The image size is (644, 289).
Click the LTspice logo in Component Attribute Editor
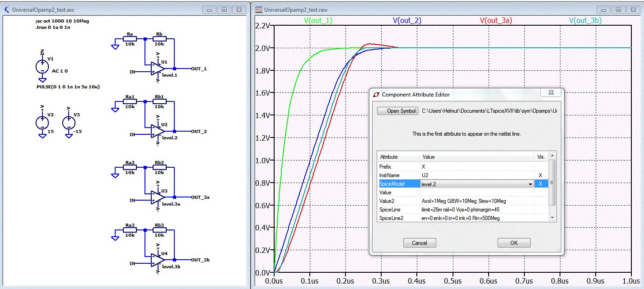(x=375, y=95)
